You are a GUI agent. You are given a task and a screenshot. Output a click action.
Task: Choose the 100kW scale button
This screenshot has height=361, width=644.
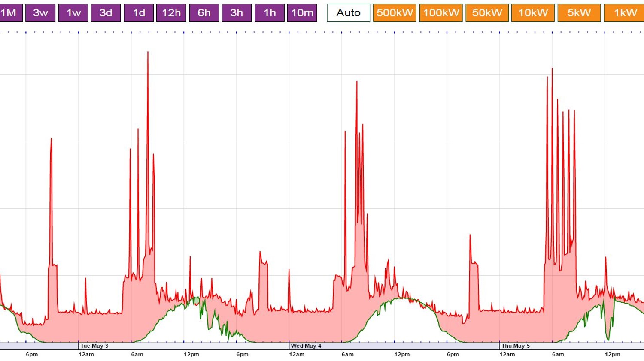click(441, 13)
